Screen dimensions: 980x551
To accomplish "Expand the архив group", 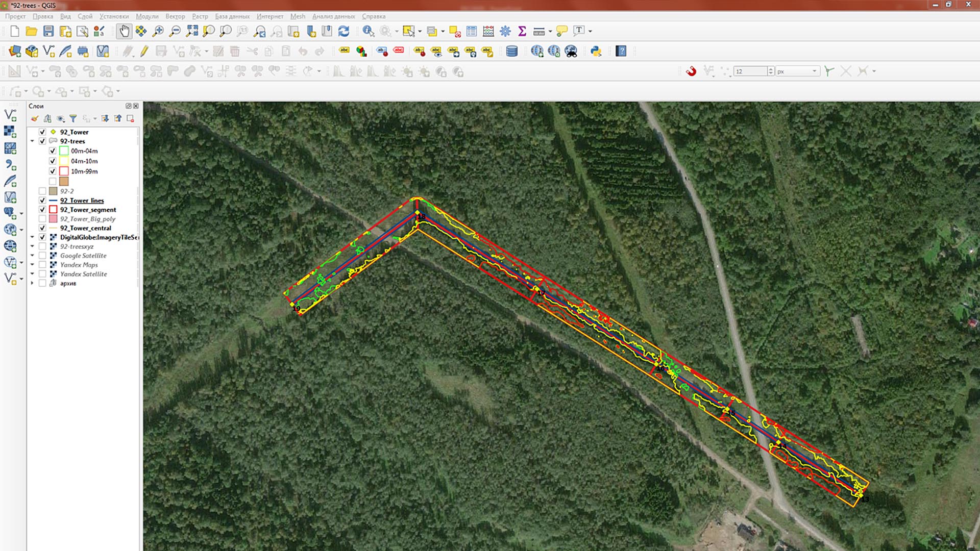I will click(32, 283).
